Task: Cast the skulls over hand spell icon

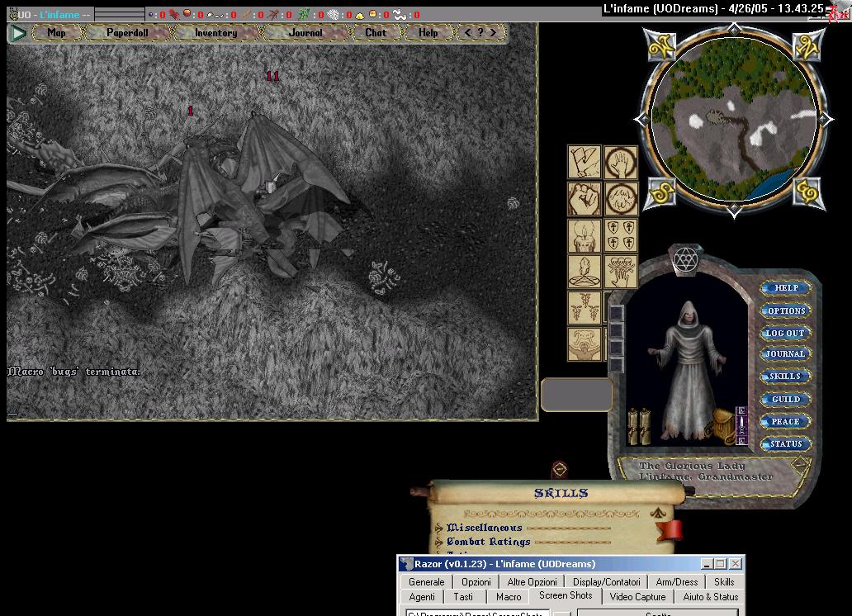Action: pos(621,272)
